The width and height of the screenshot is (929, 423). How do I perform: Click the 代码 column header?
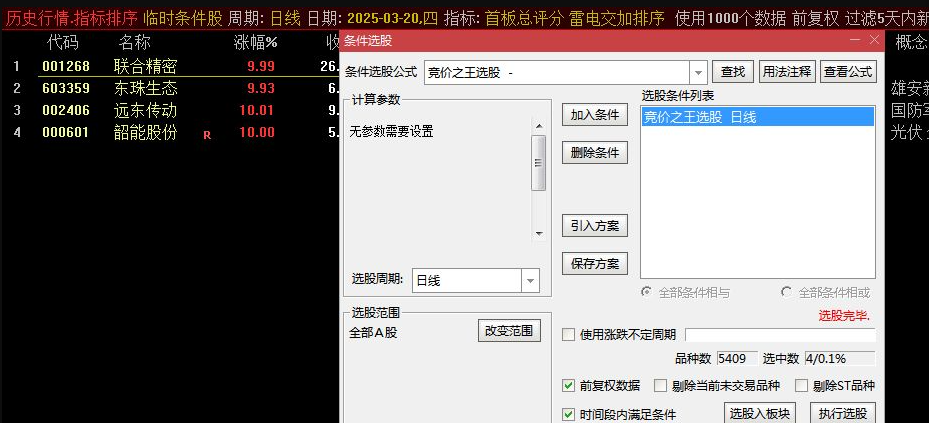(62, 42)
